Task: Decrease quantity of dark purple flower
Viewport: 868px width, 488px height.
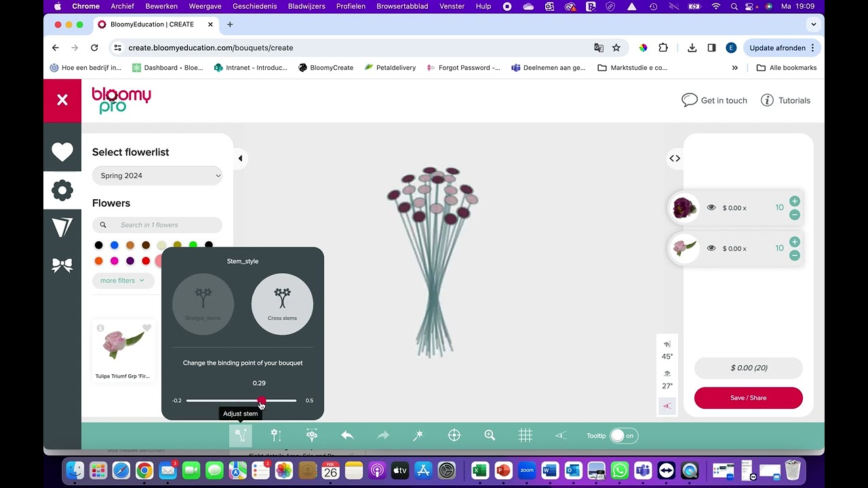Action: (x=795, y=215)
